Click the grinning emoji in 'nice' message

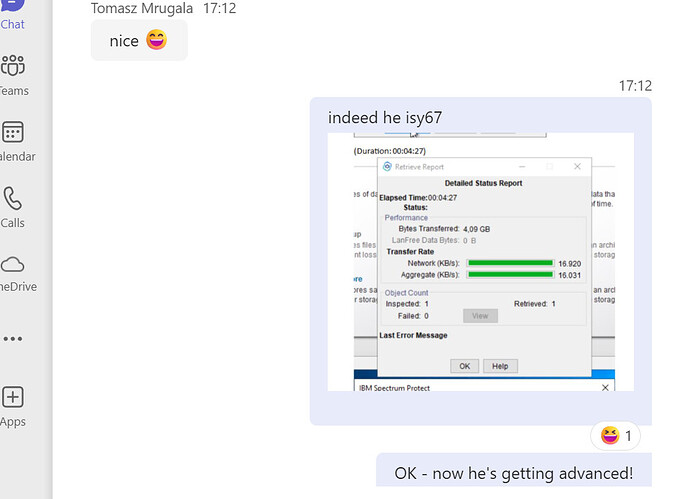pyautogui.click(x=157, y=41)
